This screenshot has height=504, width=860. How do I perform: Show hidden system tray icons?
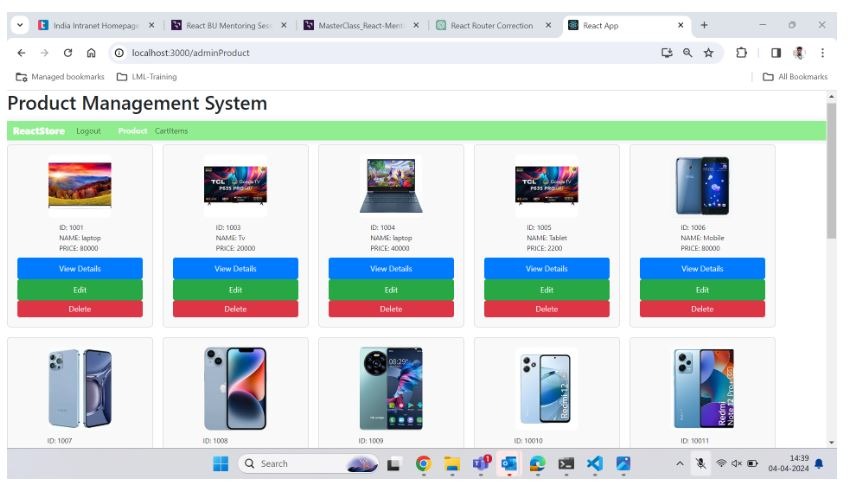[x=680, y=465]
